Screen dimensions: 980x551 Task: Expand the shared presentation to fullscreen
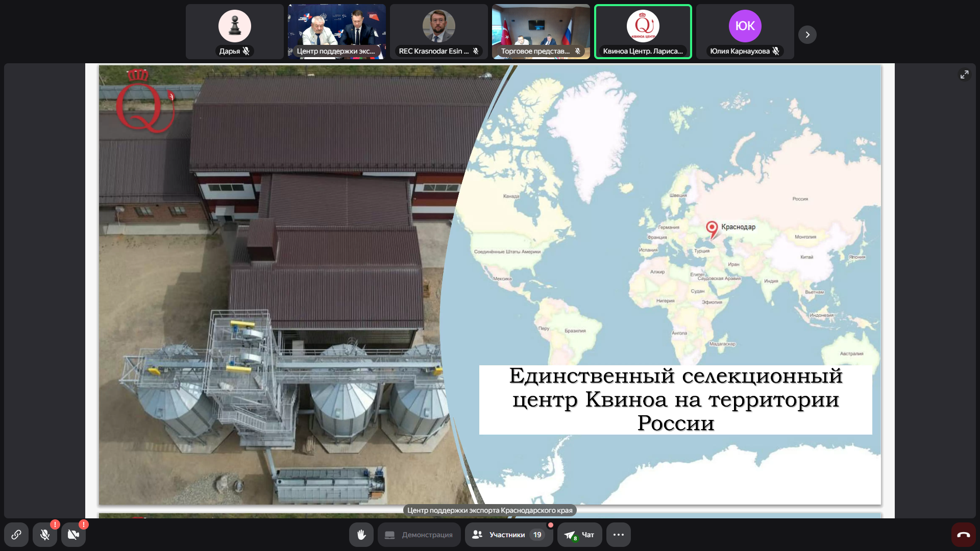point(964,74)
